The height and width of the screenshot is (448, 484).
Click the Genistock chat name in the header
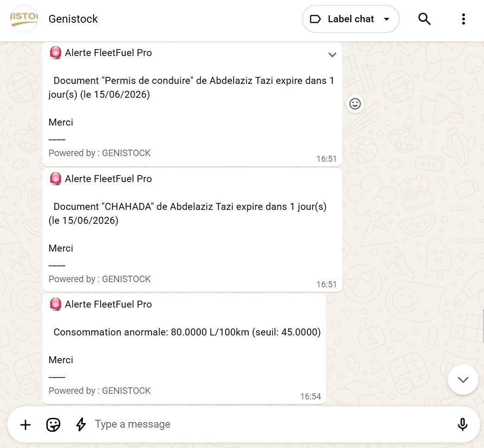[x=73, y=19]
